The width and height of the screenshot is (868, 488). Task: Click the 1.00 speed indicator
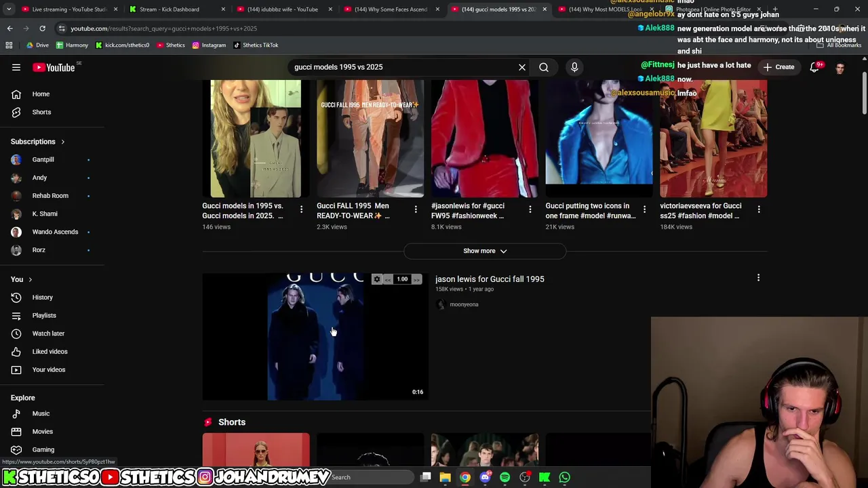click(x=402, y=279)
